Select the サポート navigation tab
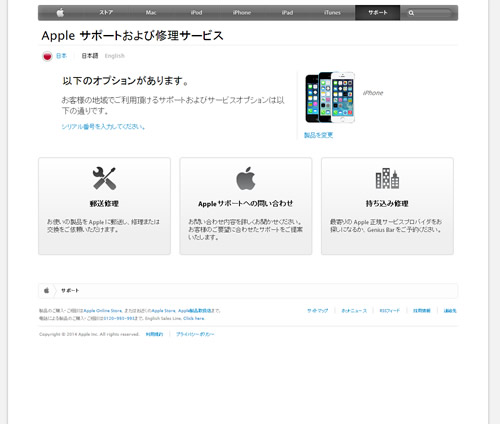 [x=378, y=13]
